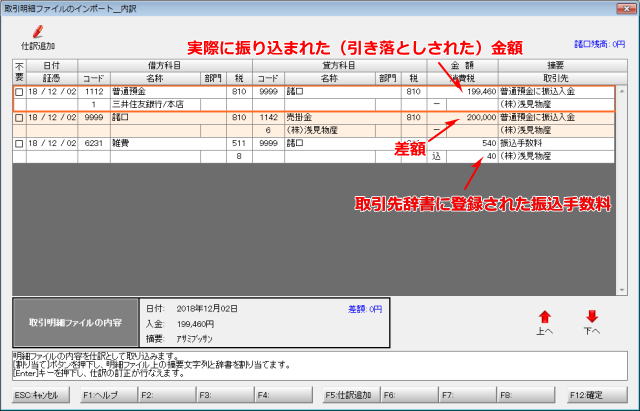640x411 pixels.
Task: Click the credit account name 売掛金
Action: coord(342,118)
